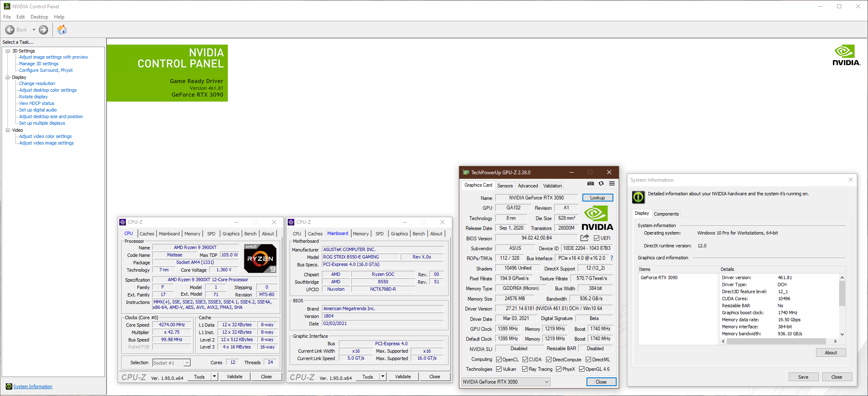Click the Bus Interface question mark icon in GPU-Z
This screenshot has width=868, height=396.
(x=612, y=258)
